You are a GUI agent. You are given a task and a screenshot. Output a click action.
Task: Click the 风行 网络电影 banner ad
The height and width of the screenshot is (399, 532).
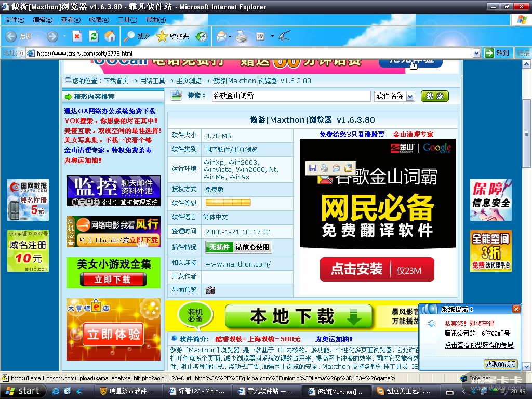pos(114,232)
